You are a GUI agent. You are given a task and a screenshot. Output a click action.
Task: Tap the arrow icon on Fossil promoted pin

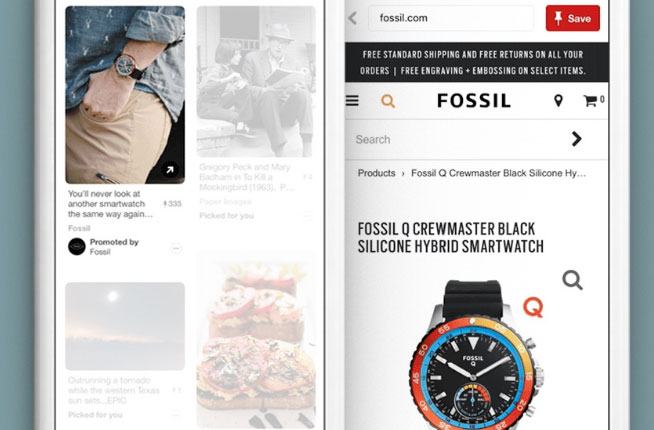tap(170, 170)
